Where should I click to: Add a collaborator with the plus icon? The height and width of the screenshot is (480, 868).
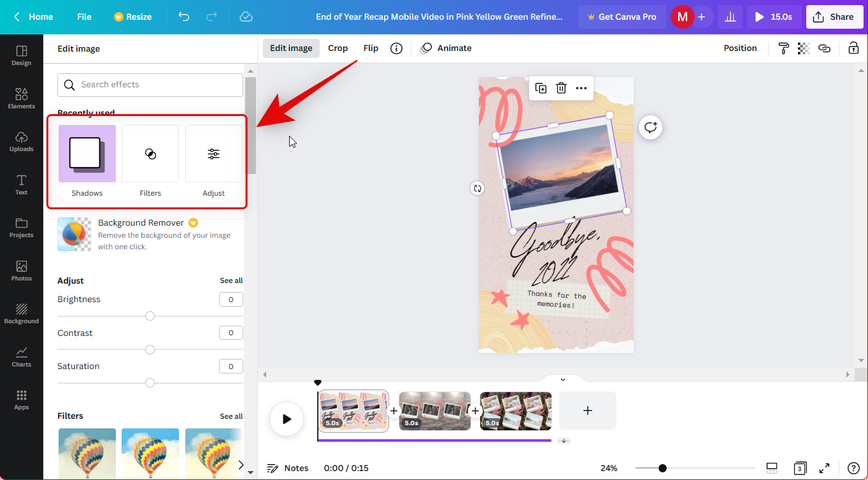point(701,17)
